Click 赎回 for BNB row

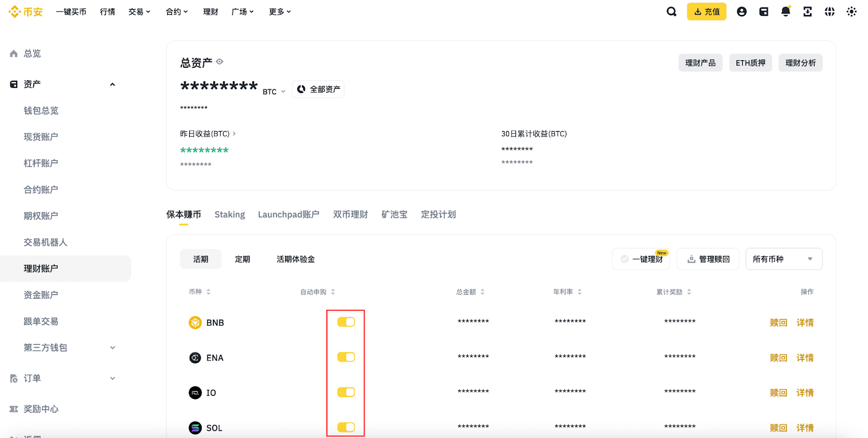coord(778,323)
